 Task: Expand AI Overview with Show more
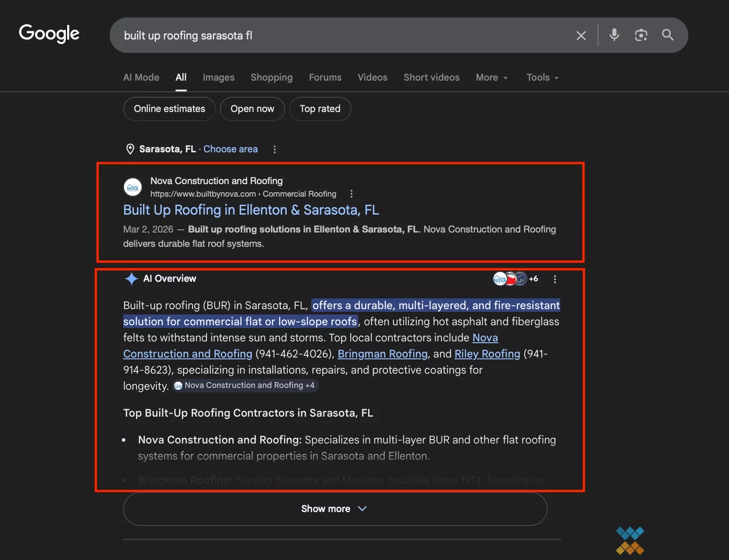[335, 509]
